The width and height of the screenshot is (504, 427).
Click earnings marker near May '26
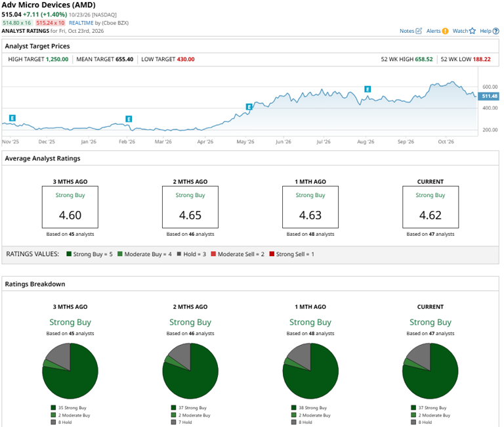click(249, 107)
